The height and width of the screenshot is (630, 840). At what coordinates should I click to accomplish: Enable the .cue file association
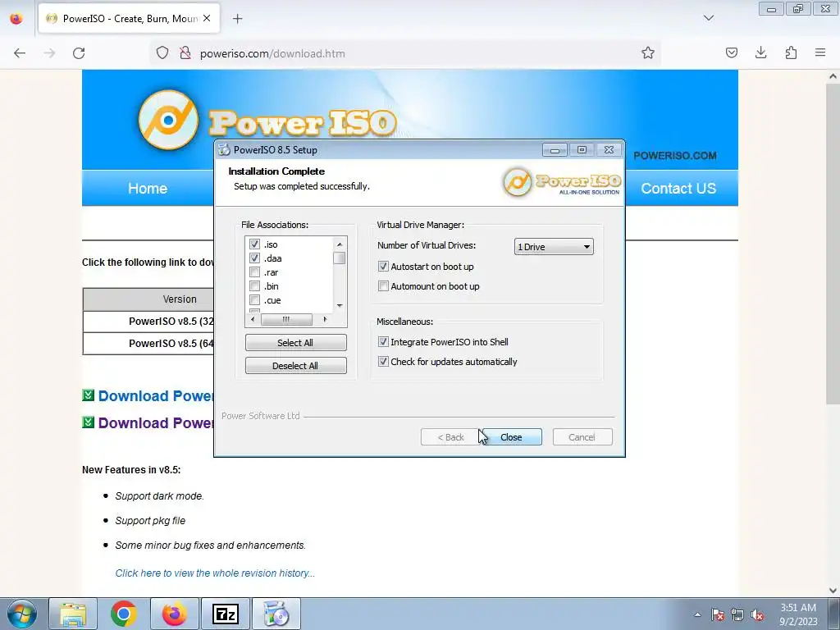(254, 300)
